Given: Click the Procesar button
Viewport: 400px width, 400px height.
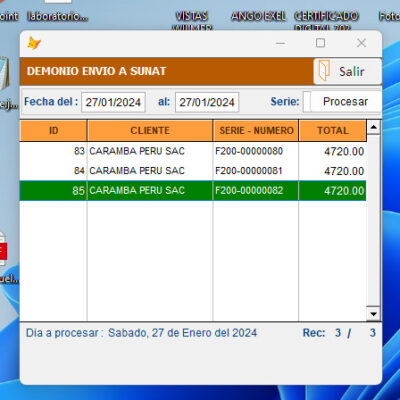Looking at the screenshot, I should [x=346, y=101].
